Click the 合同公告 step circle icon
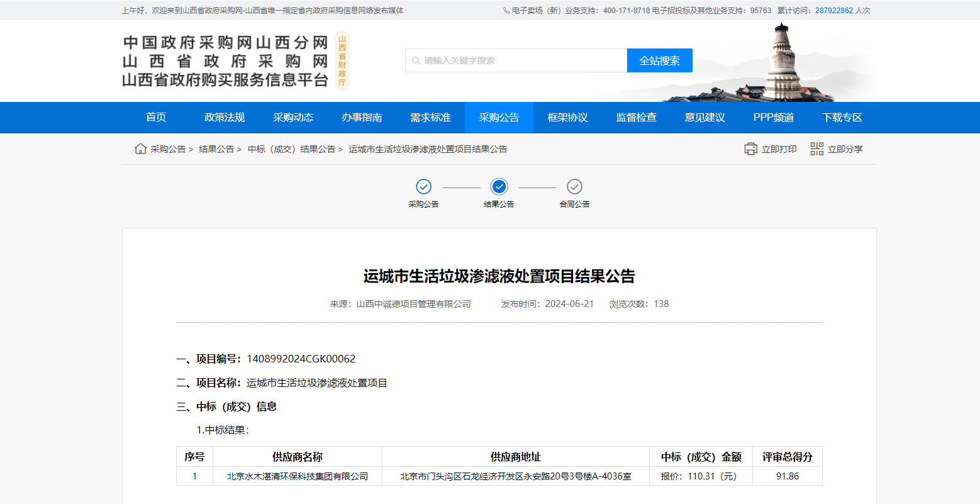Viewport: 980px width, 504px height. [574, 187]
